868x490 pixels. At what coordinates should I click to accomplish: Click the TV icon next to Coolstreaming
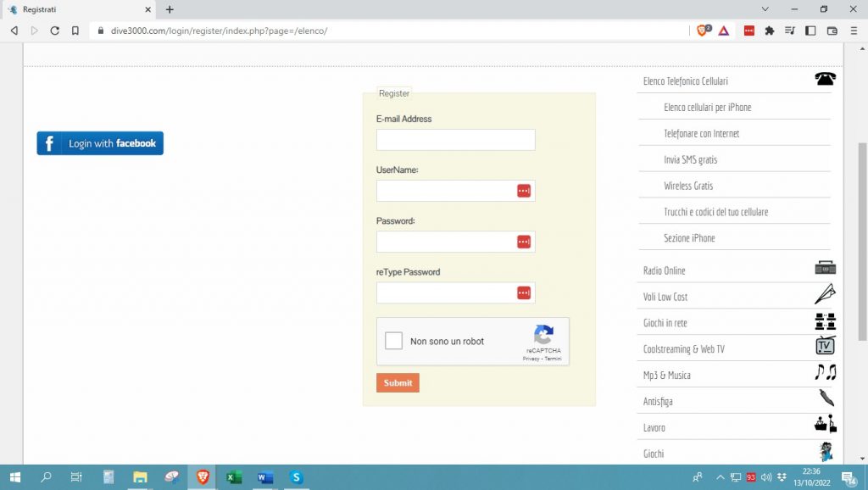click(825, 346)
